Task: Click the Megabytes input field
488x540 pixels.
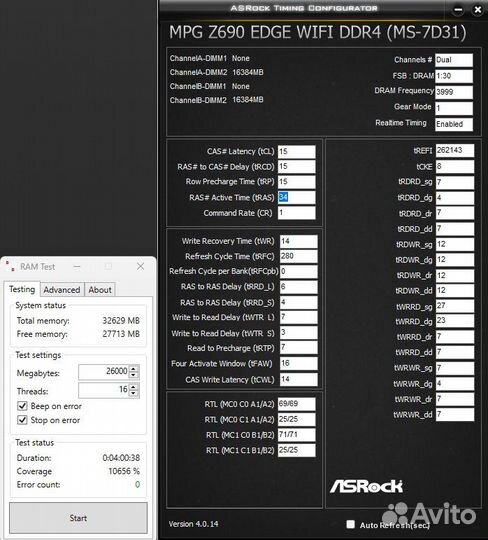Action: point(104,371)
